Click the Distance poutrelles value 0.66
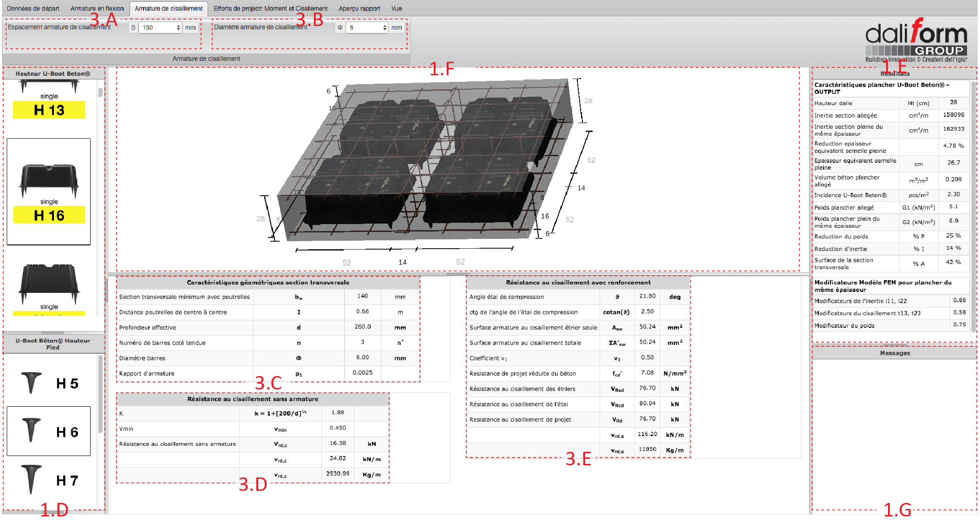Screen dimensions: 980x522 (x=362, y=311)
